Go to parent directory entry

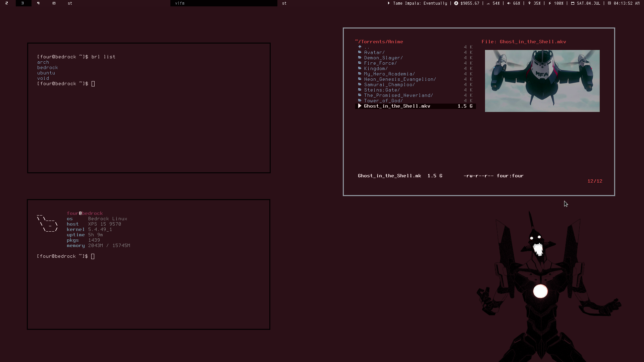coord(367,47)
